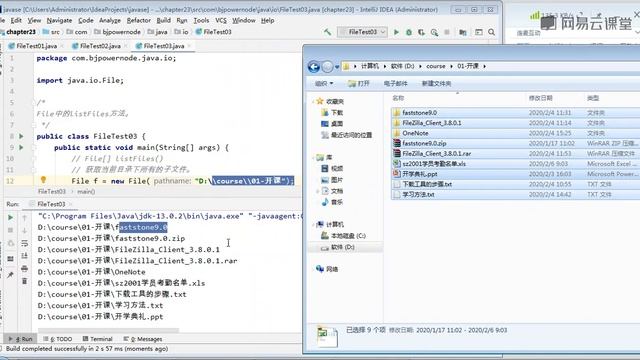Toggle soft-wrap icon in Run console

tap(24, 243)
